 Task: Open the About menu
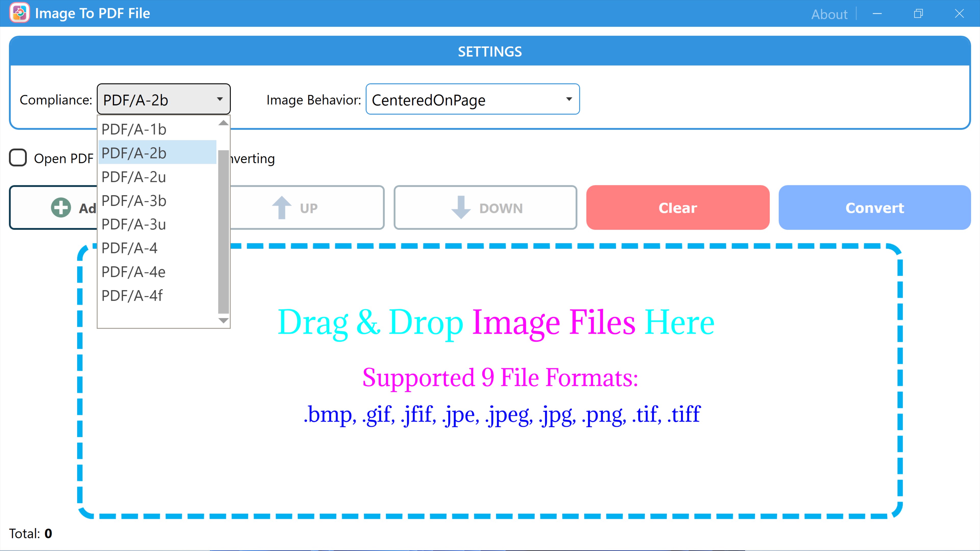829,14
